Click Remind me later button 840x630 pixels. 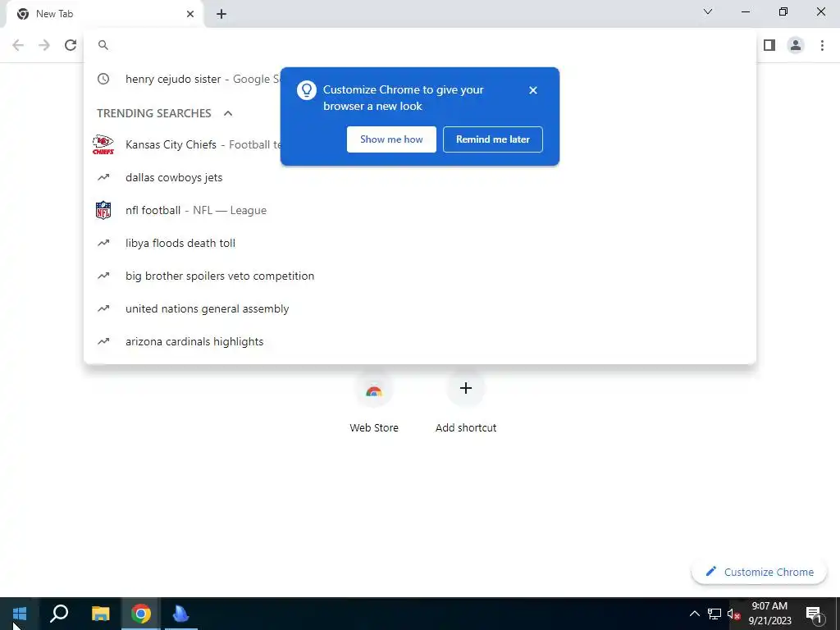click(x=493, y=139)
